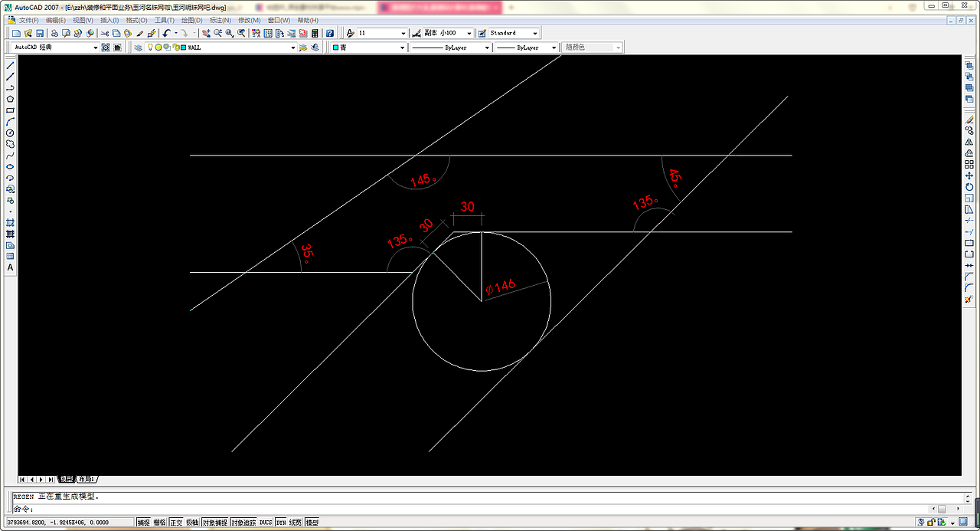Click the 模型 button in status bar

tap(312, 523)
